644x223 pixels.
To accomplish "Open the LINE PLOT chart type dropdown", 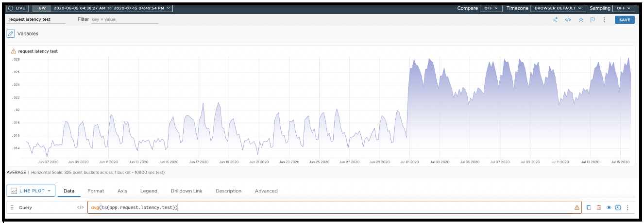I will pos(31,191).
